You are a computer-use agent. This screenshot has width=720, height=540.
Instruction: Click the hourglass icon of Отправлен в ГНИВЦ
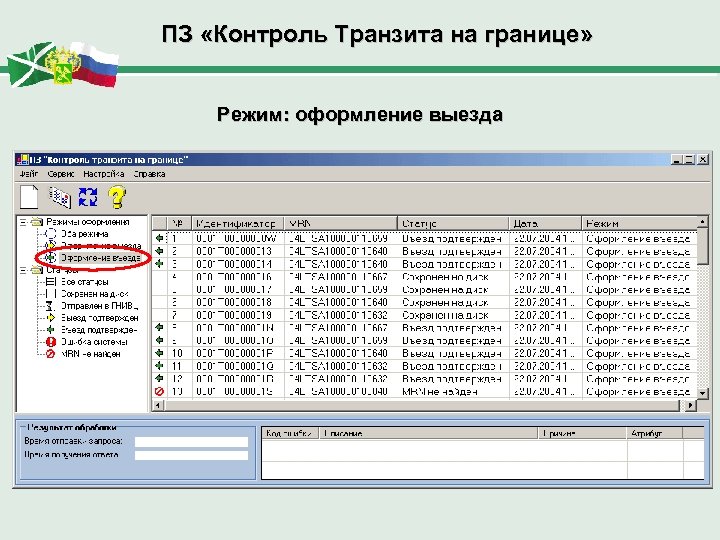pos(51,306)
